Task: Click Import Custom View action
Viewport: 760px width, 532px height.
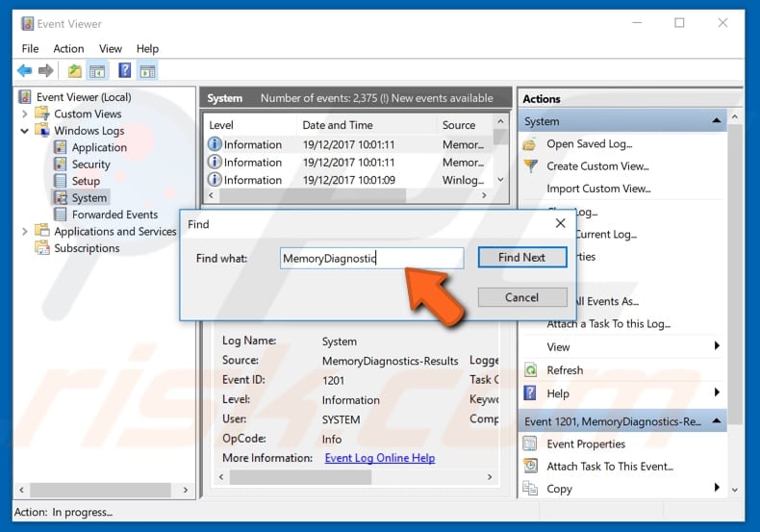Action: click(598, 189)
